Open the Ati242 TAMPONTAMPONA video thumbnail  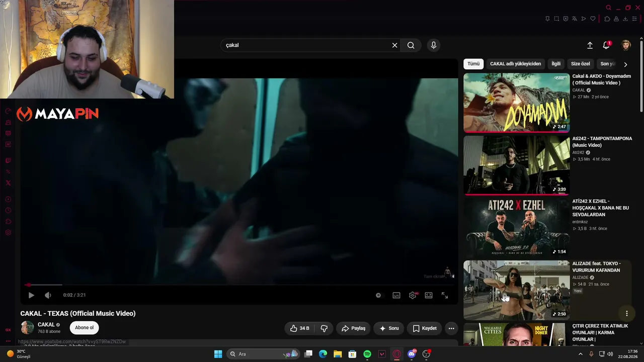coord(516,165)
